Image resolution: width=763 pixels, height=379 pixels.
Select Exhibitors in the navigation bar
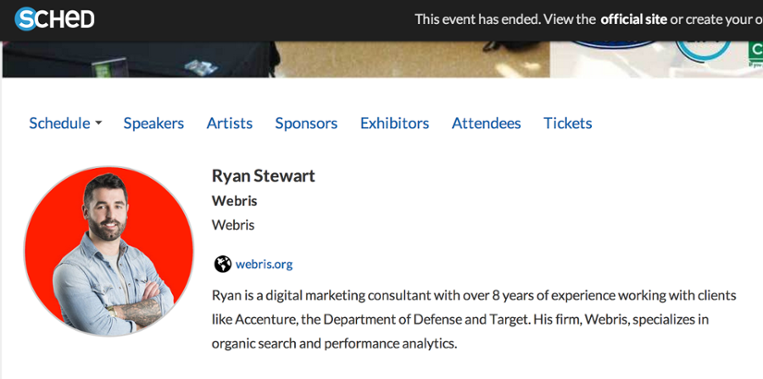[x=395, y=123]
